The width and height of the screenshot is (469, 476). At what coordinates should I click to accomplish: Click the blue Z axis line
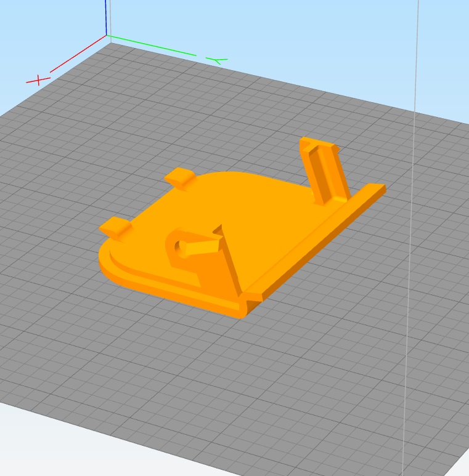(x=106, y=17)
